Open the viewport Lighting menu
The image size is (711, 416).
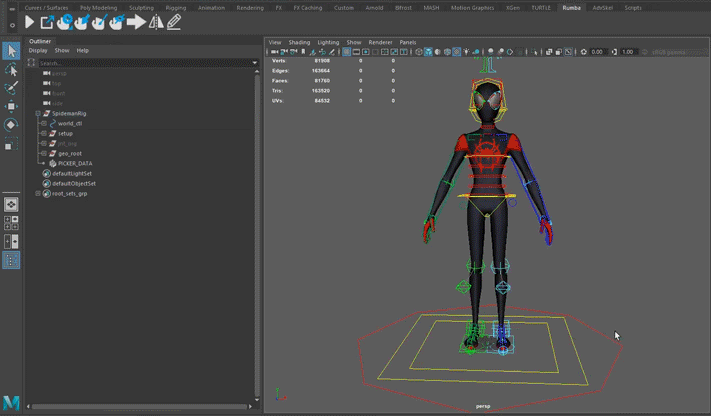click(328, 42)
